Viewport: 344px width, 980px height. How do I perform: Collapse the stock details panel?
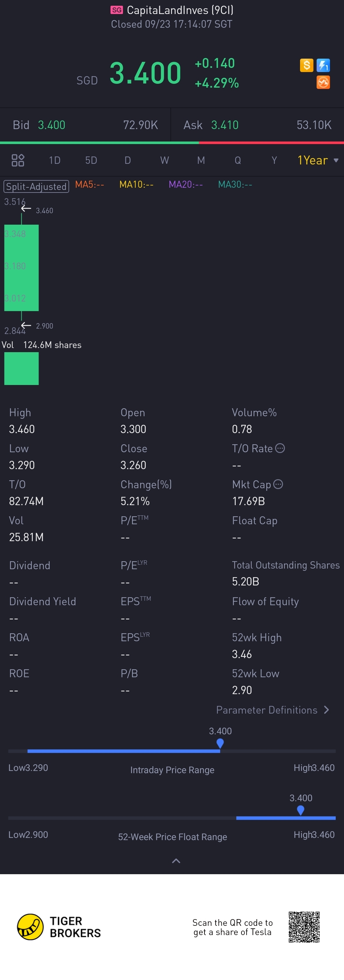pos(176,860)
